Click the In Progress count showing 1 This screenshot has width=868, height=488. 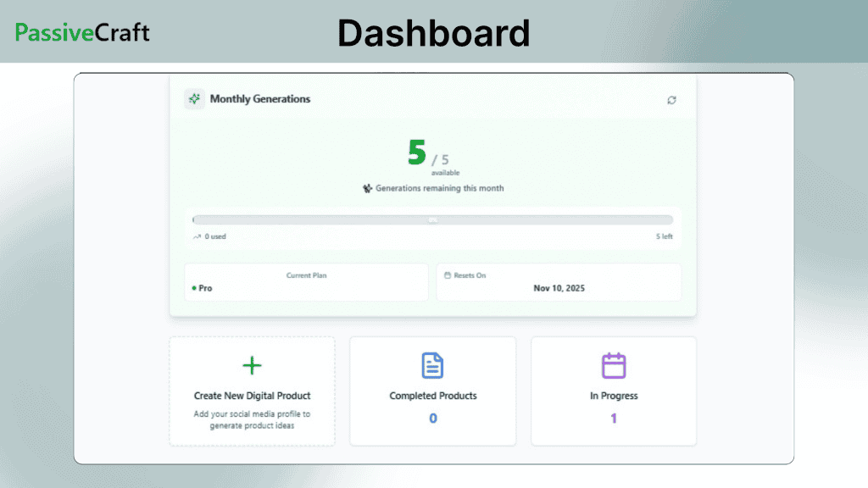[x=613, y=418]
